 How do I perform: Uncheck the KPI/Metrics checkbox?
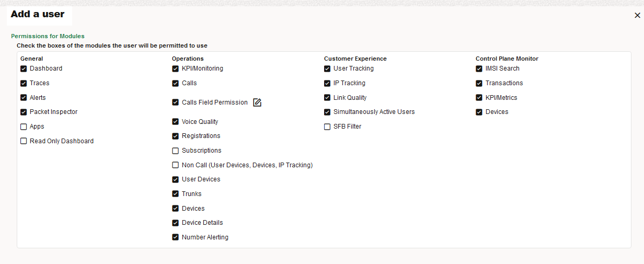click(479, 98)
